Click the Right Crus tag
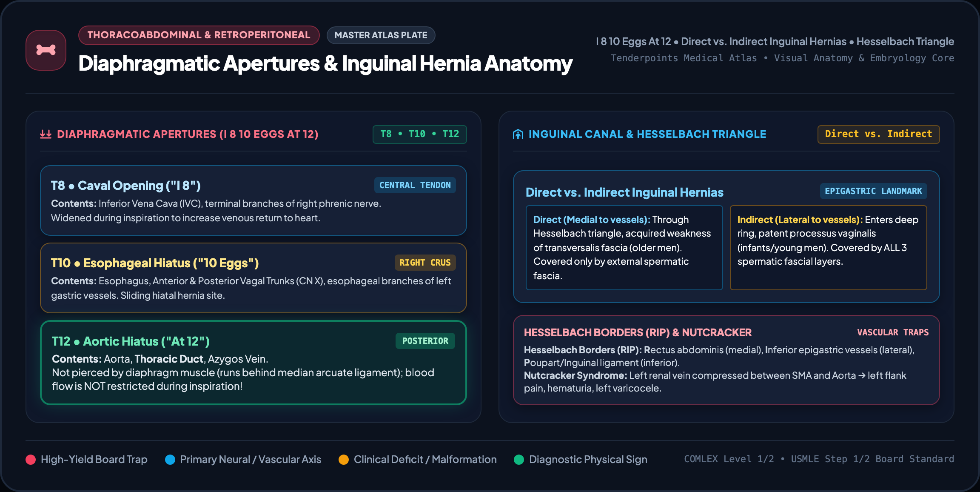 (425, 263)
